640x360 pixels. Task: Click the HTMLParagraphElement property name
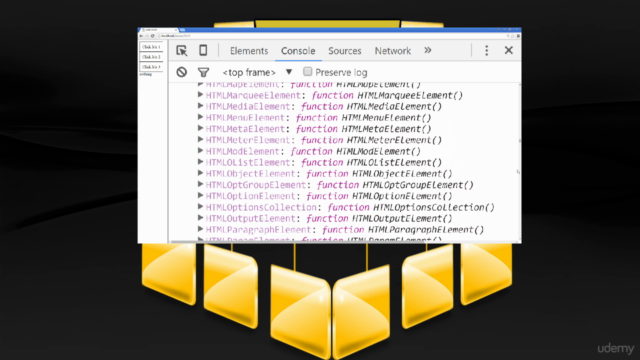click(258, 230)
